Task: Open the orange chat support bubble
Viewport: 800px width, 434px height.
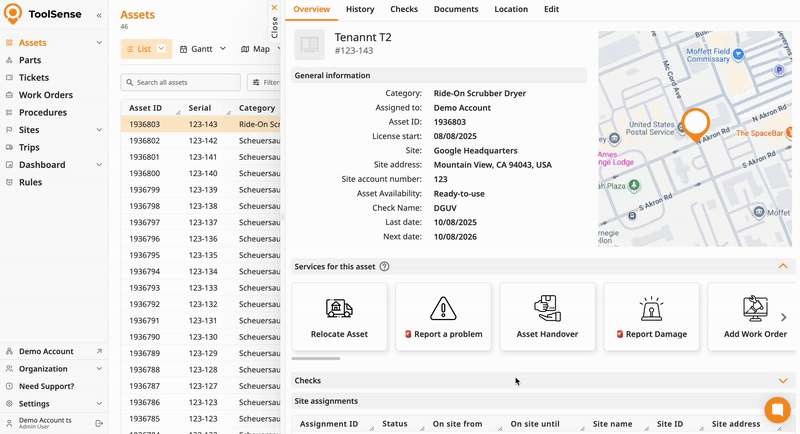Action: click(x=776, y=410)
